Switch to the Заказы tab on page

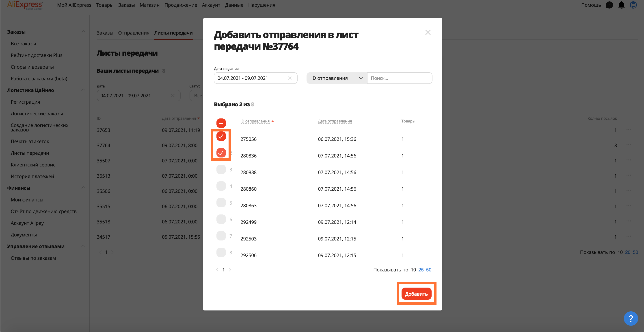click(x=105, y=33)
